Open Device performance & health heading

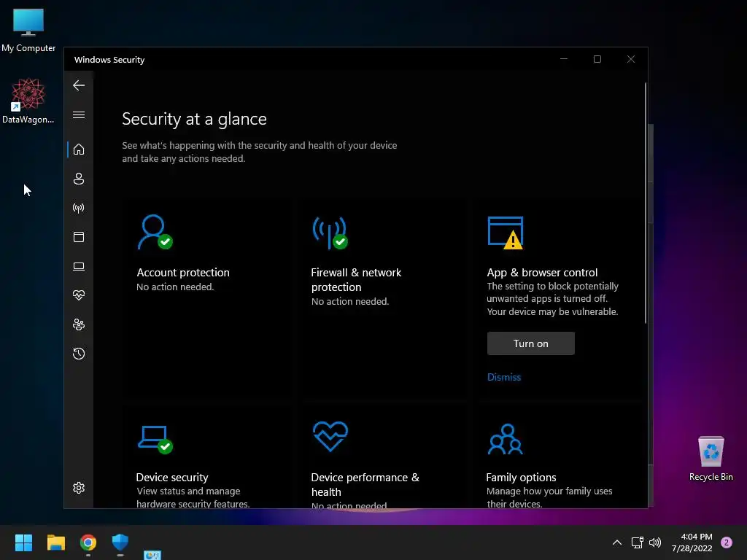click(x=365, y=484)
